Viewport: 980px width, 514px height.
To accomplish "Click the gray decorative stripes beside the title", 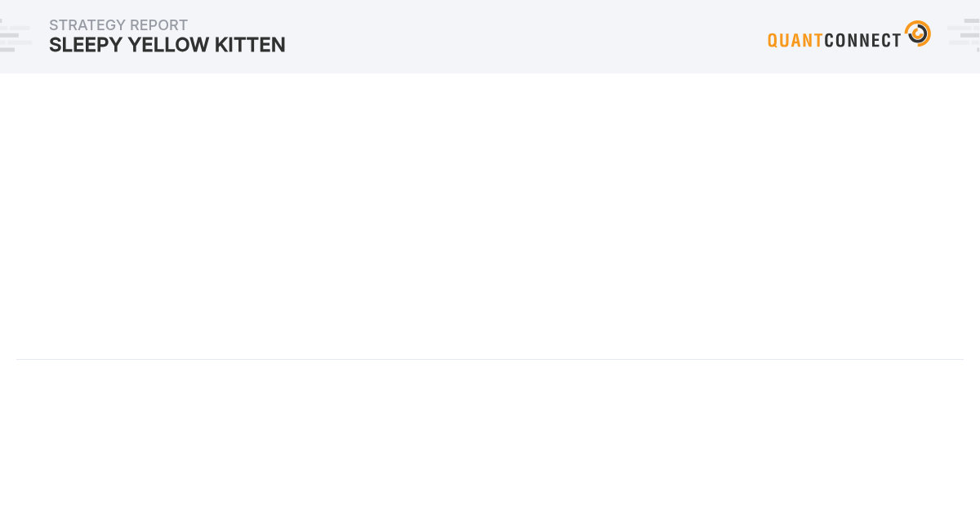I will (15, 36).
